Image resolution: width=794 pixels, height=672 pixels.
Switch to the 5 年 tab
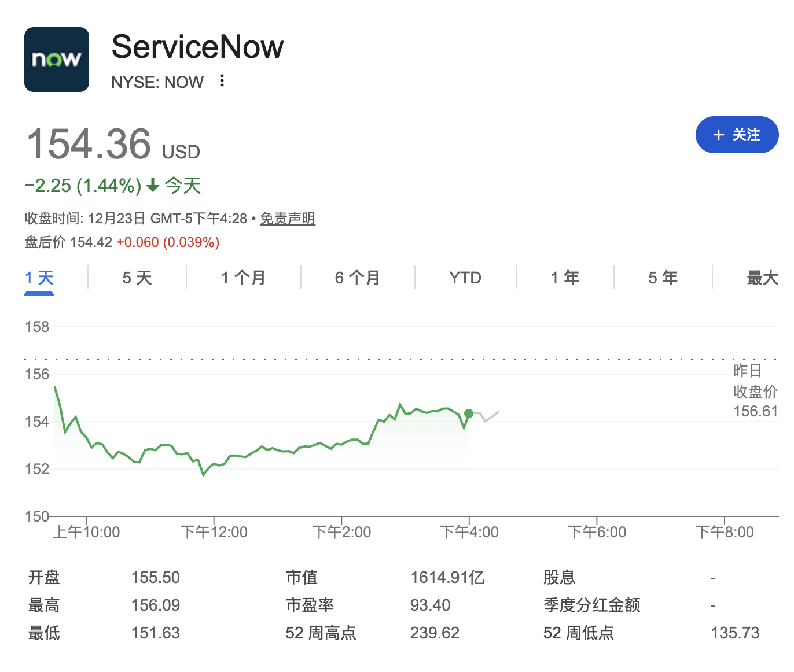pyautogui.click(x=663, y=278)
